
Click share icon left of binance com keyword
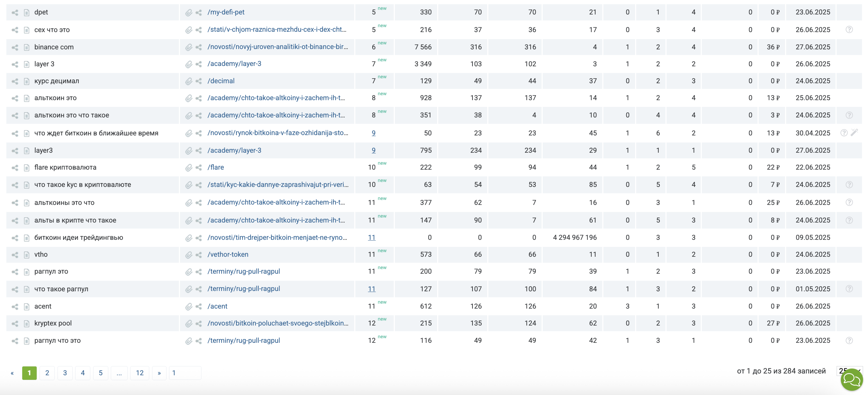click(15, 47)
